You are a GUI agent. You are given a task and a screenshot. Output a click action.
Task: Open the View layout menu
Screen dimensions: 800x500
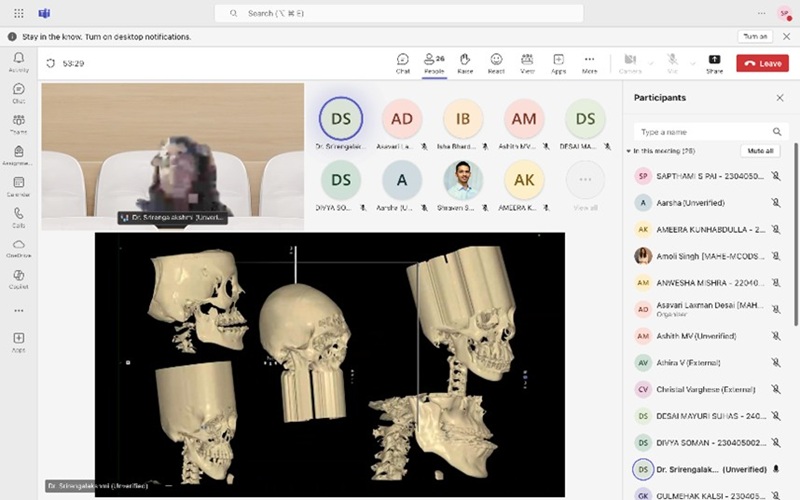527,62
